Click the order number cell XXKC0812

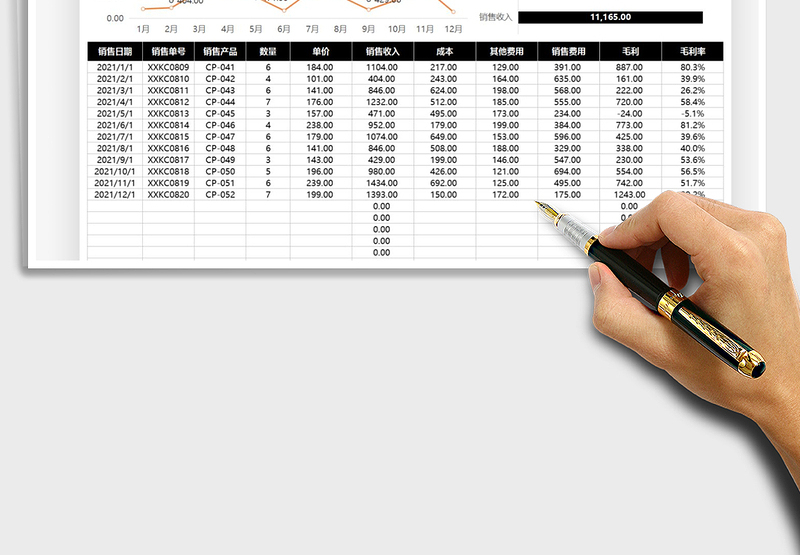pos(168,102)
